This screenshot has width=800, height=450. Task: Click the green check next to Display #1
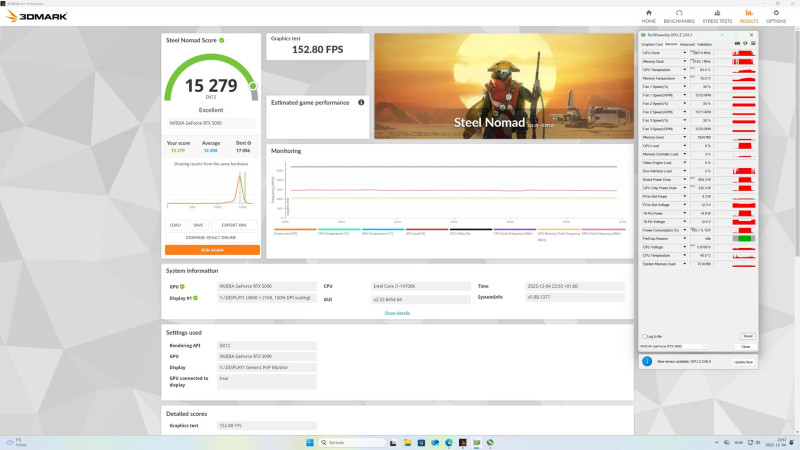(x=195, y=298)
